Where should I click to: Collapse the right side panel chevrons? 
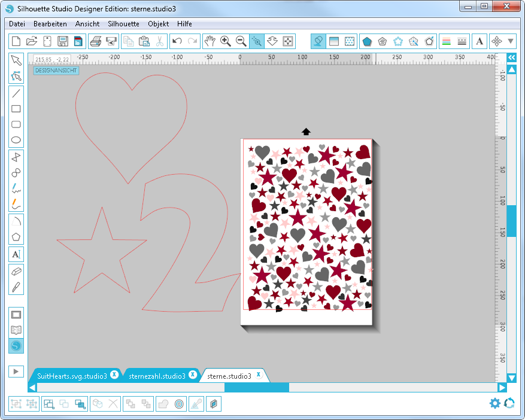click(x=512, y=57)
